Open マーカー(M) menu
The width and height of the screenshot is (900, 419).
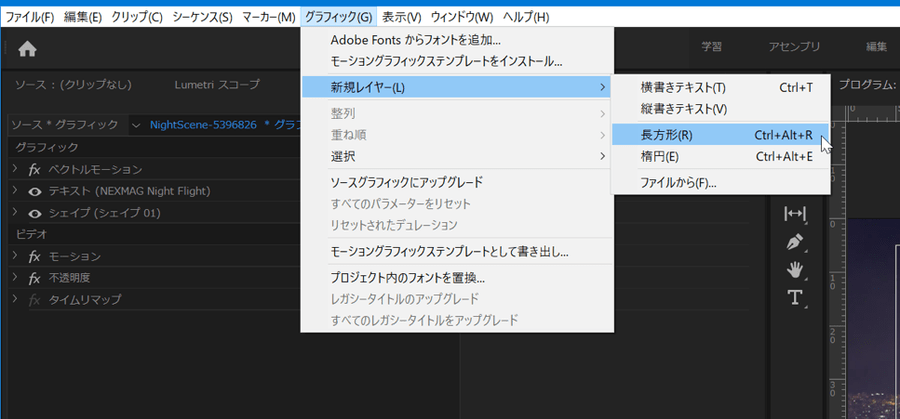click(269, 17)
